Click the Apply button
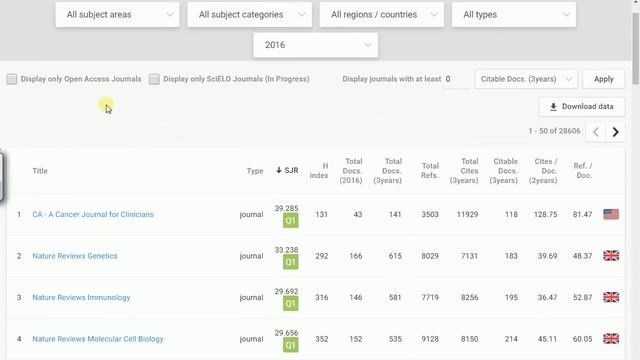The height and width of the screenshot is (360, 640). tap(603, 79)
